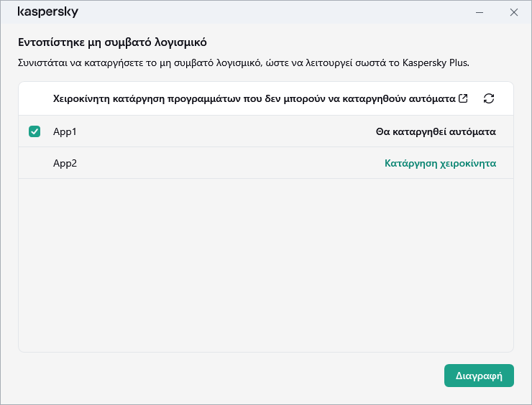Select the App1 entry name
Image resolution: width=532 pixels, height=405 pixels.
[65, 131]
